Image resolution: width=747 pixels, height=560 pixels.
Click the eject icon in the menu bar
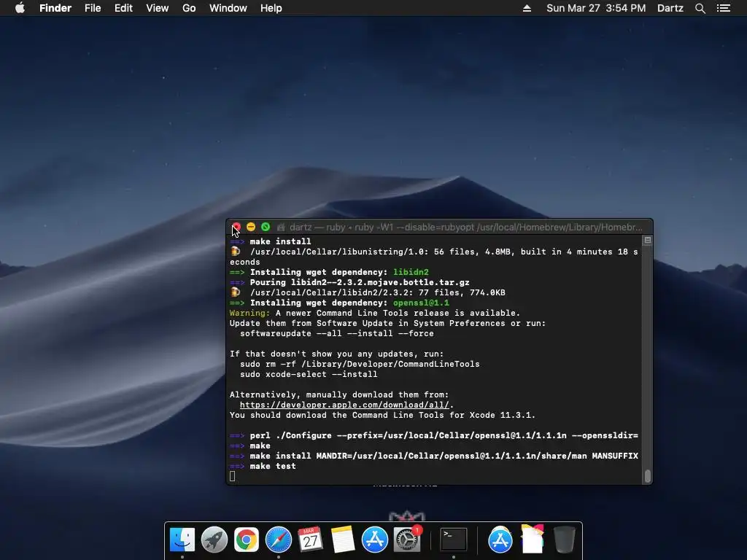[x=527, y=8]
